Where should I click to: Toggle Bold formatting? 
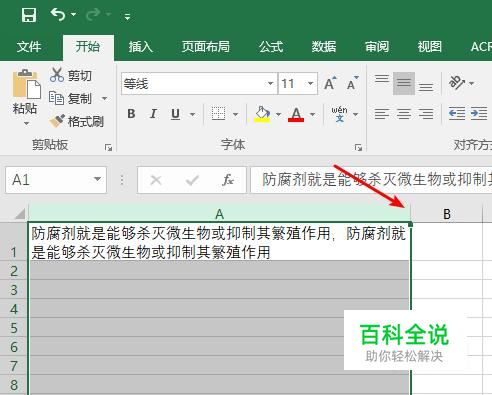131,114
